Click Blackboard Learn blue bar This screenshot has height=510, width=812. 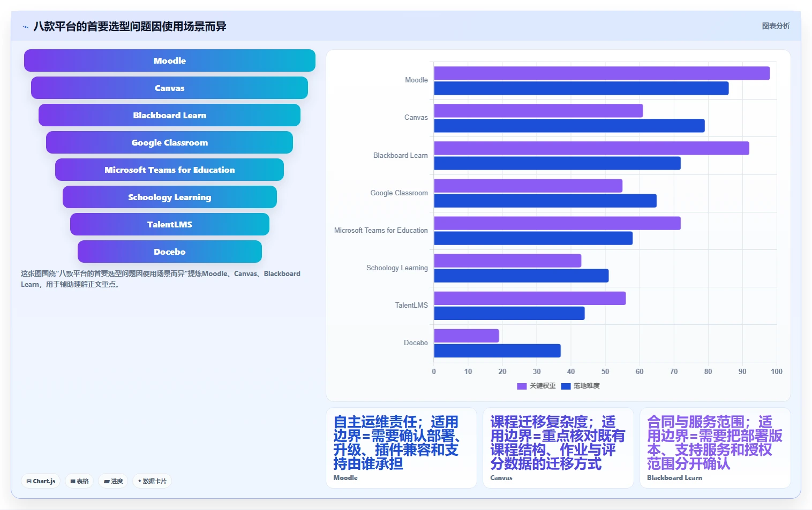pyautogui.click(x=557, y=163)
